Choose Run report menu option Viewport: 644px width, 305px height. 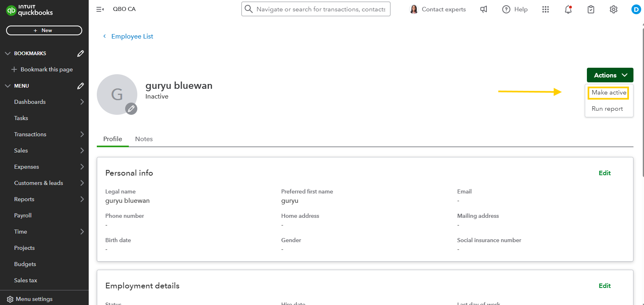coord(607,109)
